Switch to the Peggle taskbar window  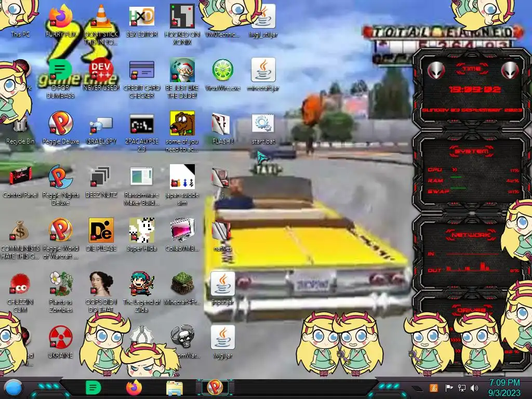215,388
